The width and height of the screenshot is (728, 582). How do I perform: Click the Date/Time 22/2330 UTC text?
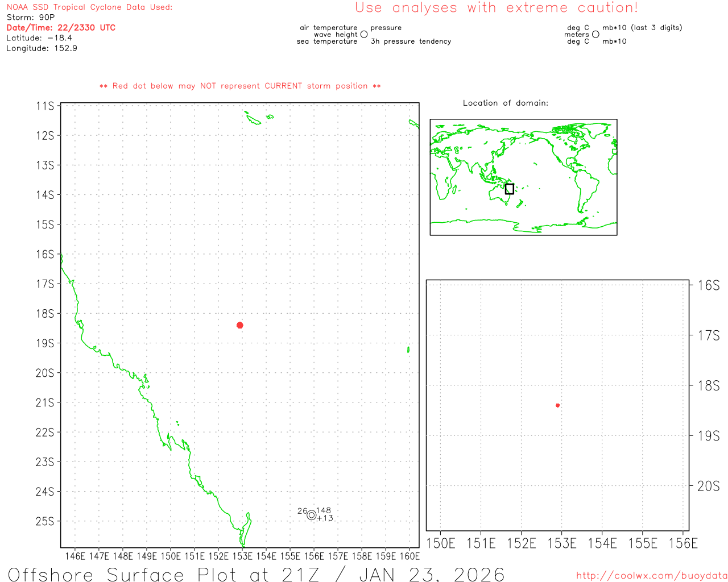coord(61,27)
